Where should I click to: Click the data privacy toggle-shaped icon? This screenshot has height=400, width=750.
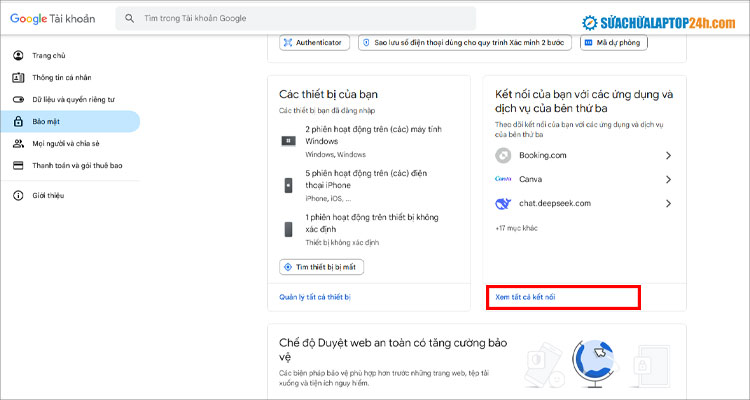[18, 100]
